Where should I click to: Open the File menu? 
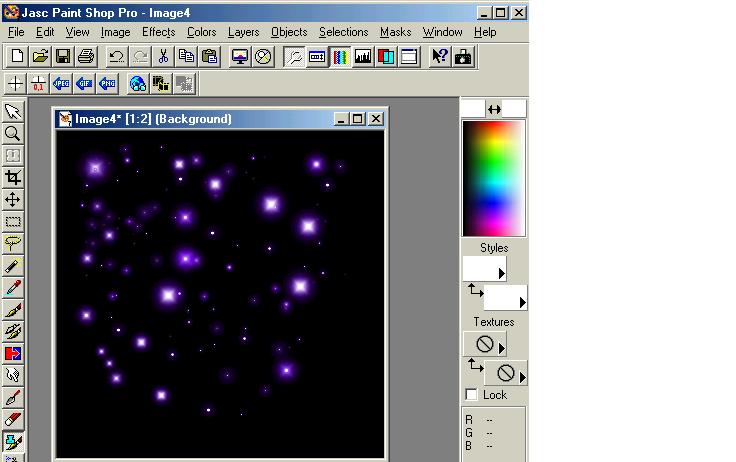click(x=16, y=32)
